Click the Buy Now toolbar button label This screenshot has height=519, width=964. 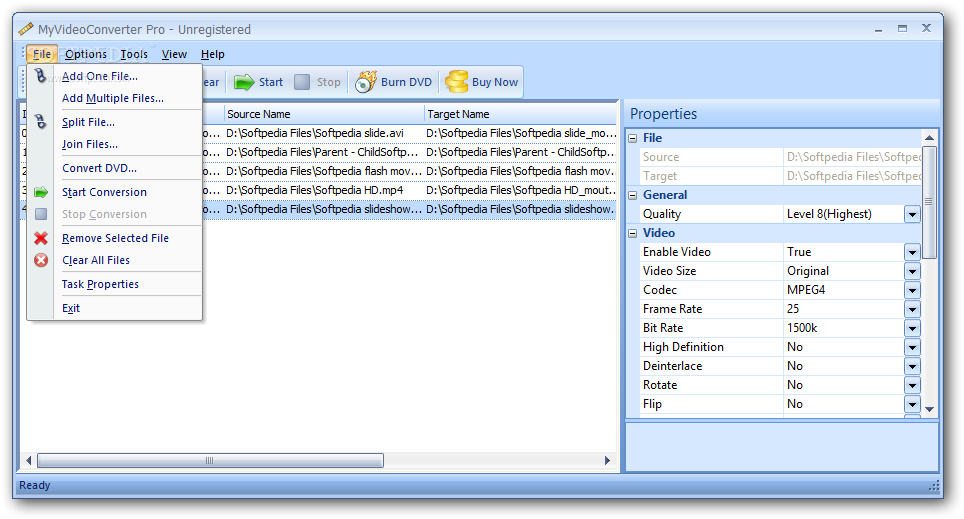tap(495, 82)
